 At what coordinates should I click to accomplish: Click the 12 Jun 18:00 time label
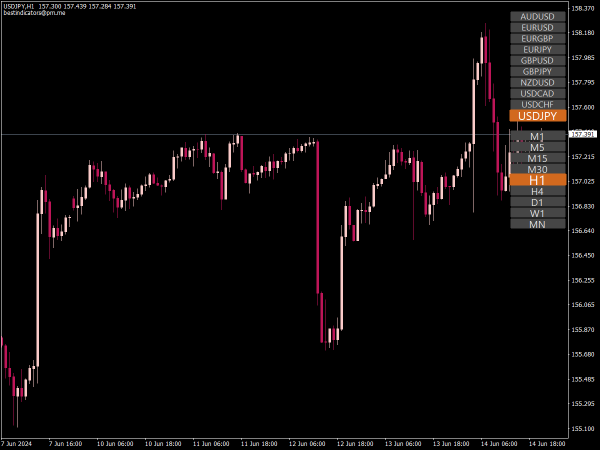(355, 444)
